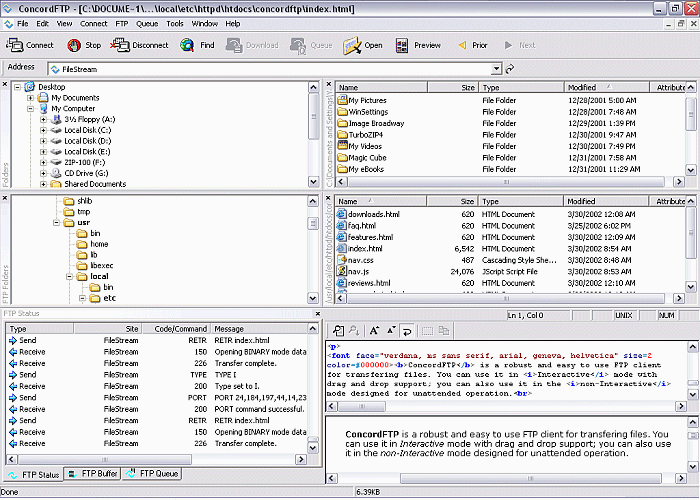Close the local file list pane
This screenshot has width=700, height=500.
tap(329, 84)
